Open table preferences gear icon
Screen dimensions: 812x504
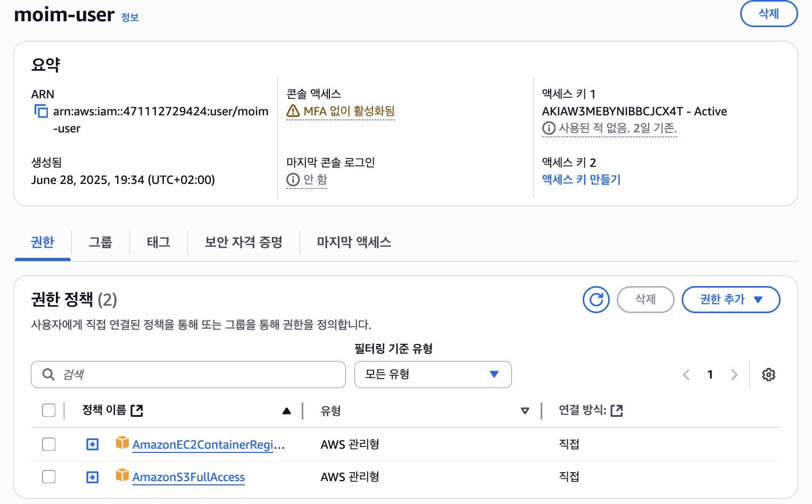(x=768, y=374)
